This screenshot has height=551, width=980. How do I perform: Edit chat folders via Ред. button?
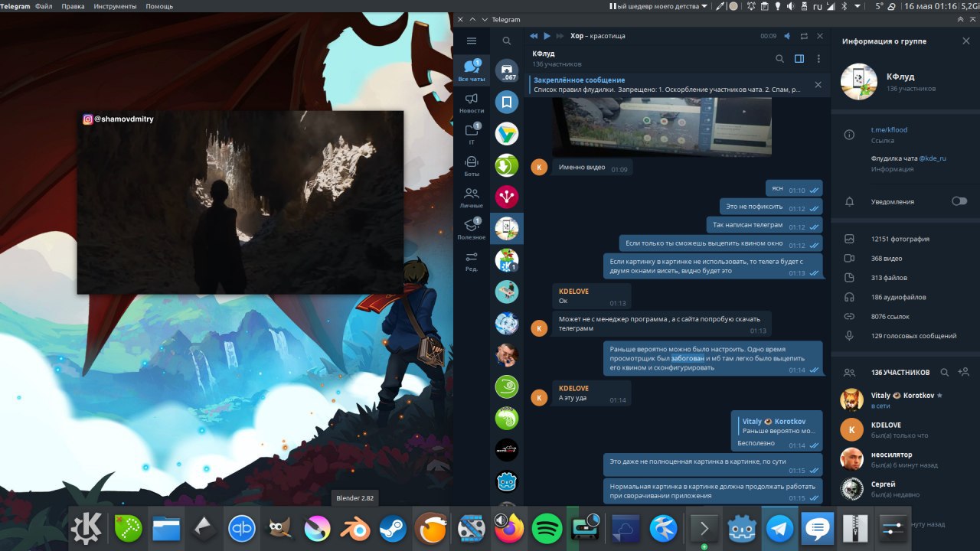[472, 261]
